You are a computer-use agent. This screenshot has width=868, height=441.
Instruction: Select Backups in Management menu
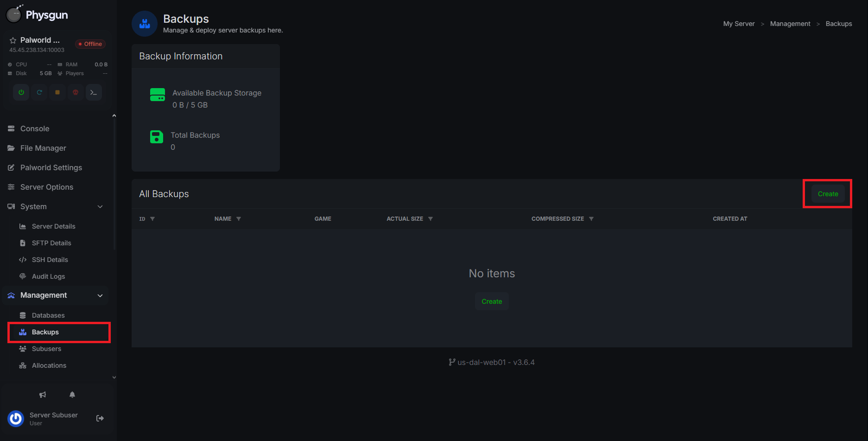pyautogui.click(x=59, y=332)
